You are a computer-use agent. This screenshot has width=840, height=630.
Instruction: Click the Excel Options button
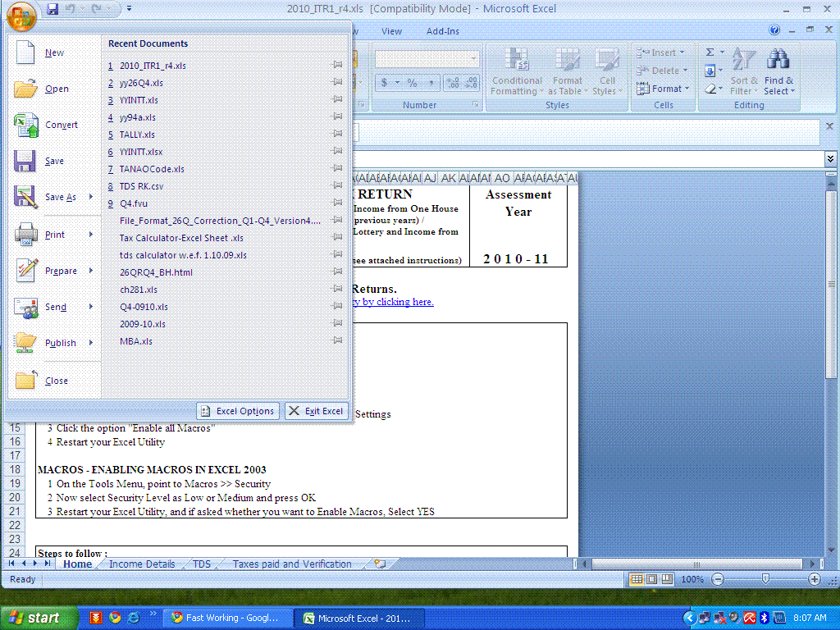[x=238, y=411]
